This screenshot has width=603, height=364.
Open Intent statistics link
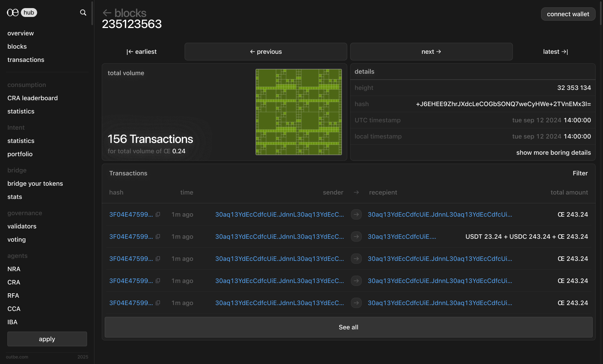click(21, 141)
